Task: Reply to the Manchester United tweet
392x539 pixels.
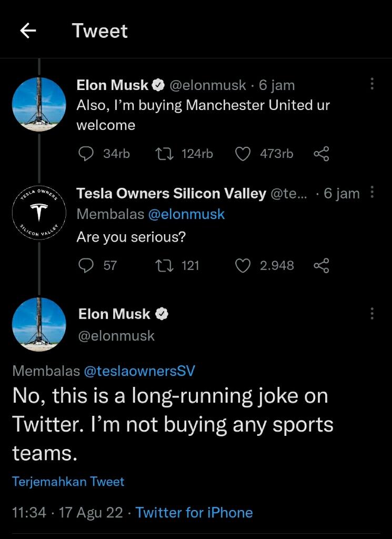Action: pyautogui.click(x=85, y=154)
